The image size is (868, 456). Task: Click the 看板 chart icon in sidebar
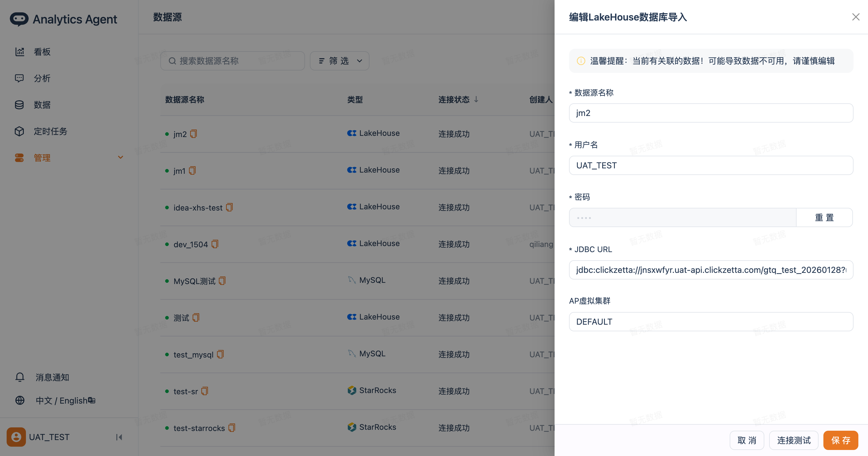pos(20,52)
